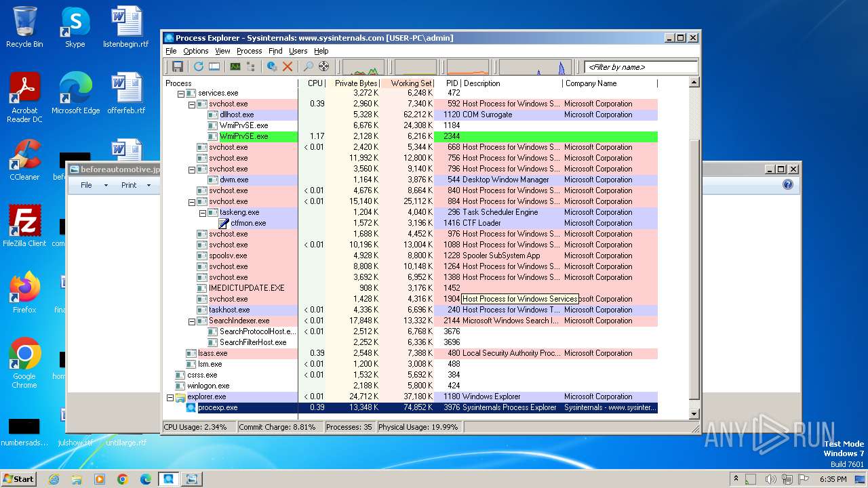
Task: Open the File dropdown in Photo Viewer window
Action: coord(94,185)
